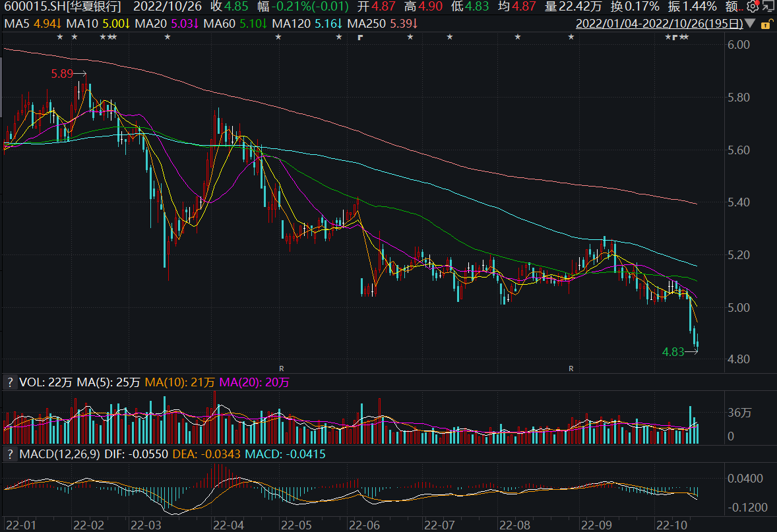Click the star event marker above 22-07
This screenshot has height=532, width=777.
pos(450,37)
